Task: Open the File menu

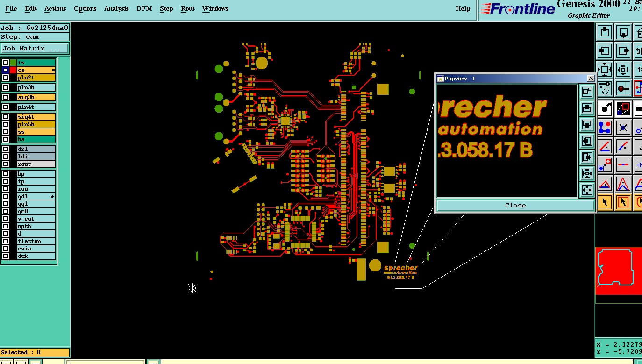Action: click(x=11, y=8)
